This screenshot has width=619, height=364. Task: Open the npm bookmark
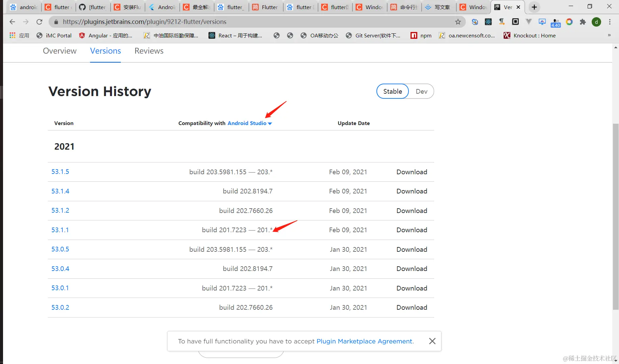pos(421,35)
